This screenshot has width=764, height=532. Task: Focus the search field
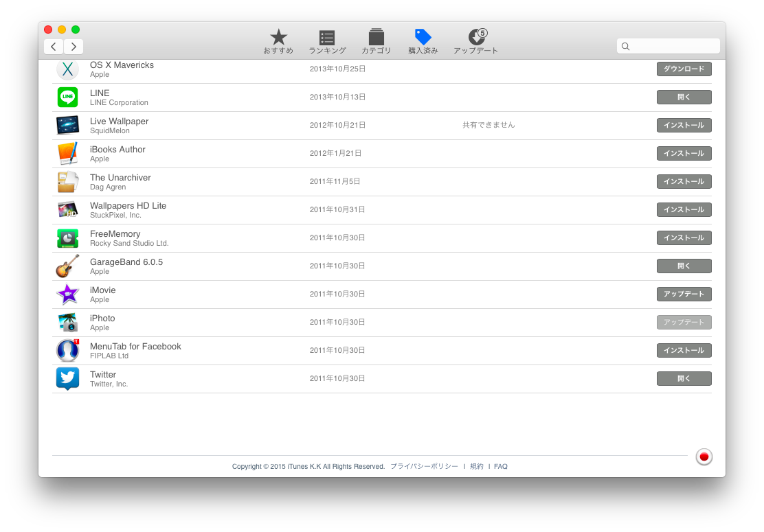click(x=668, y=46)
